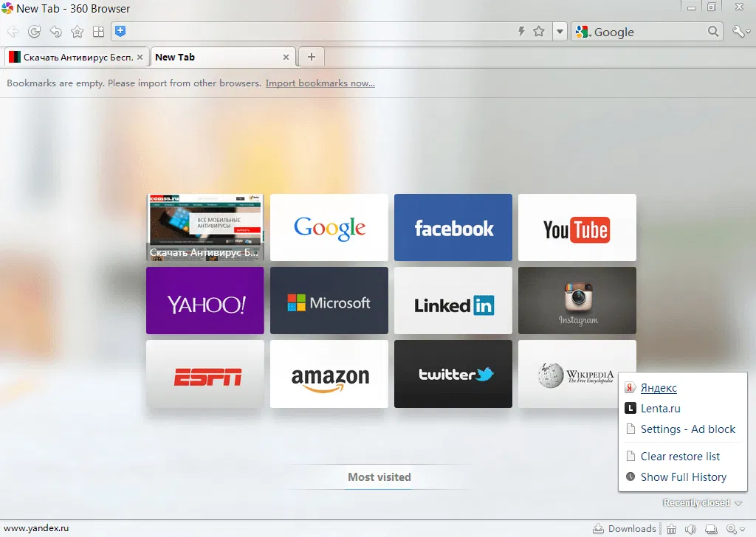Toggle the lightning bolt turbo mode icon
The width and height of the screenshot is (756, 537).
coord(521,32)
